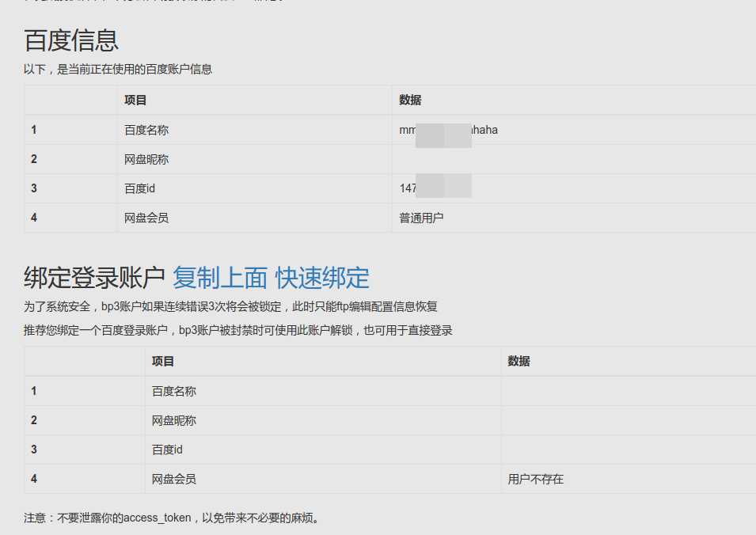
Task: Select the 当前正在使用的百度账户信息 description
Action: click(118, 70)
